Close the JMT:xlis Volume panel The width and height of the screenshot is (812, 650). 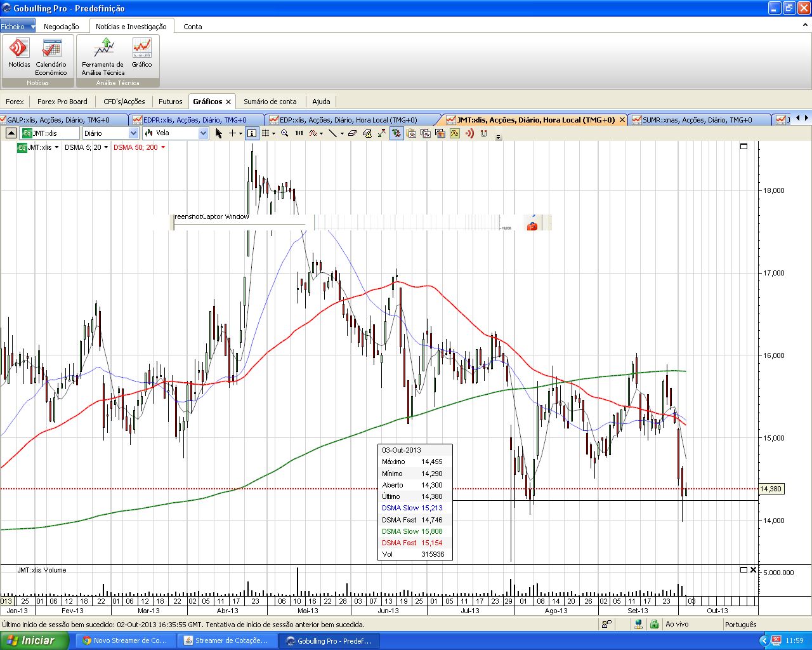tap(753, 570)
